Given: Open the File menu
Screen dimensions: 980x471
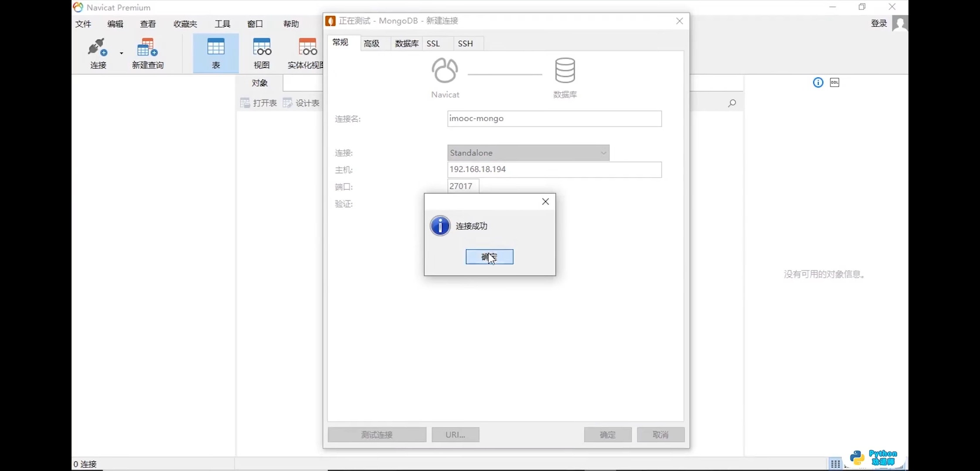Looking at the screenshot, I should point(83,24).
